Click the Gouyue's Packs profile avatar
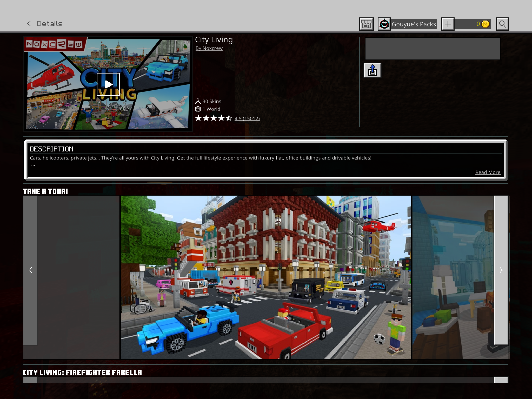This screenshot has height=399, width=532. point(384,24)
